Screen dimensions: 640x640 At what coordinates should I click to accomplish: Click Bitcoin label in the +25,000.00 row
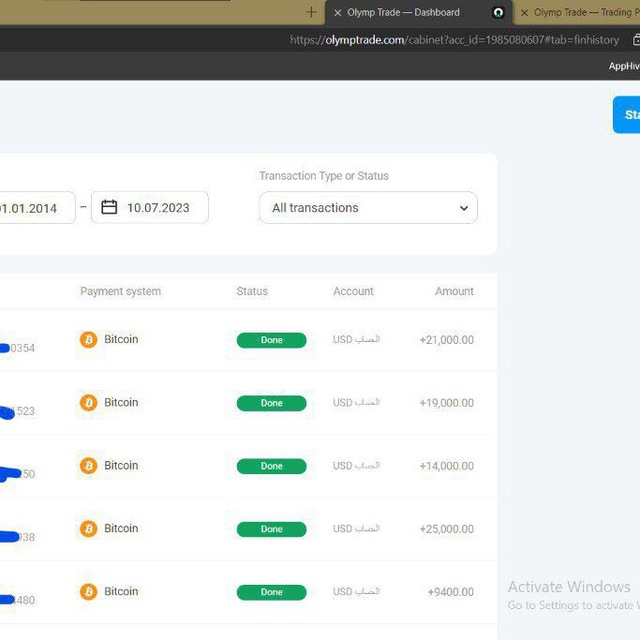pos(121,529)
